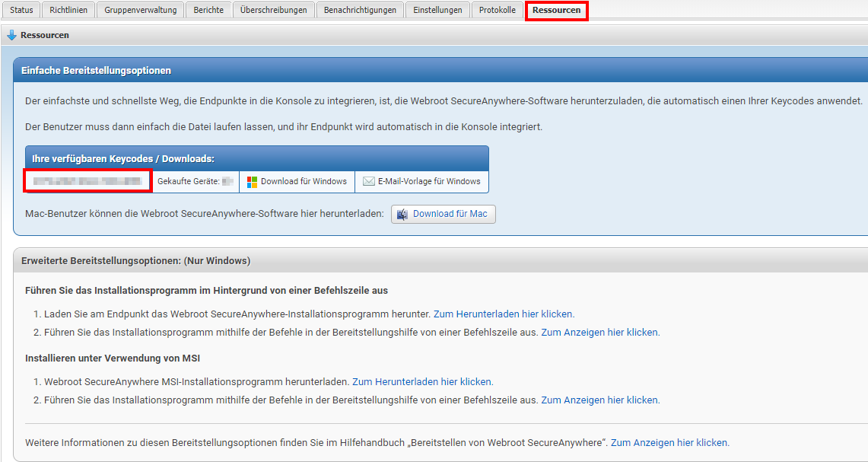868x462 pixels.
Task: Open the Hilfehandbuch via bottom Zum Anzeigen link
Action: (x=669, y=442)
